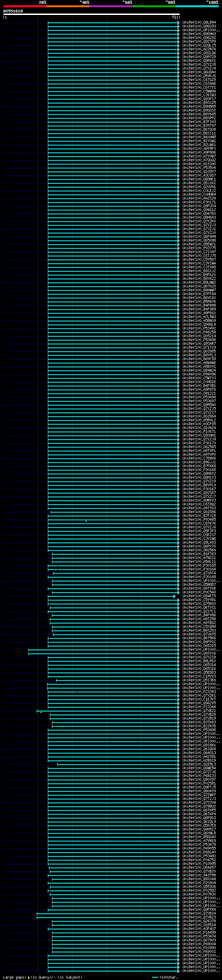
Task: Click the AV551618 query name
Action: [13, 11]
